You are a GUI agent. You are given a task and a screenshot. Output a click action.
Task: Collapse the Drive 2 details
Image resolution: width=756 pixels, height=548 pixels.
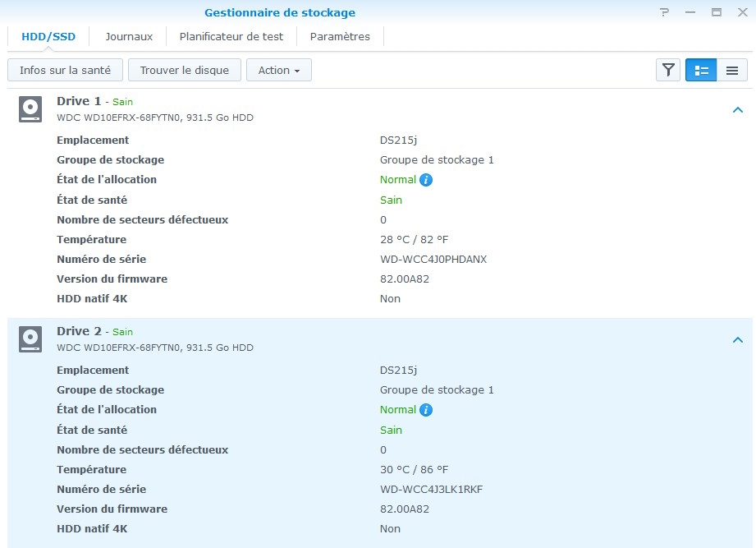tap(737, 340)
